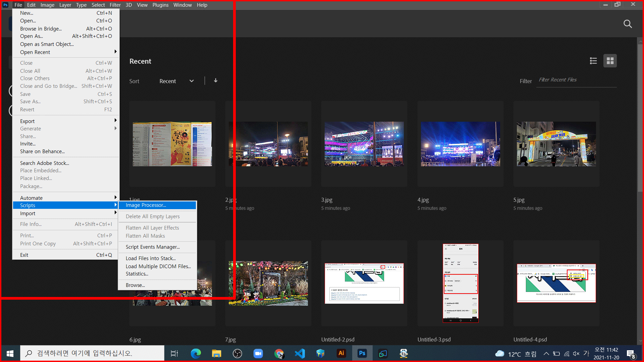Click the Filter Recent Files field
This screenshot has width=644, height=362.
click(576, 80)
